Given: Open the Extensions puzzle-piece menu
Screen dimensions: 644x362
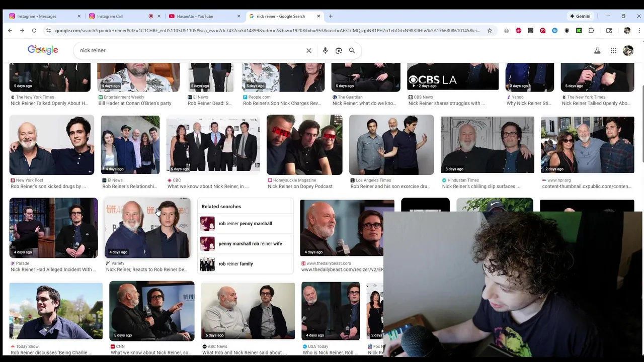Looking at the screenshot, I should click(x=591, y=31).
